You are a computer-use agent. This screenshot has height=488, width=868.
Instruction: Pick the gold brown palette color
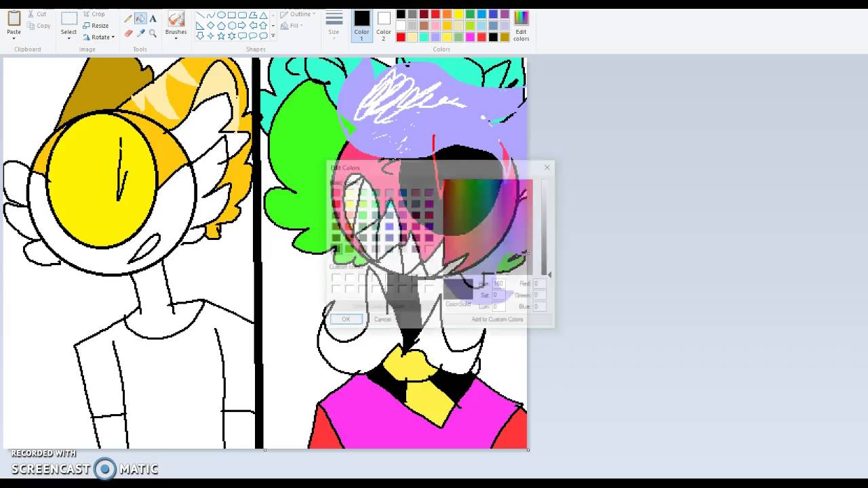(x=505, y=37)
